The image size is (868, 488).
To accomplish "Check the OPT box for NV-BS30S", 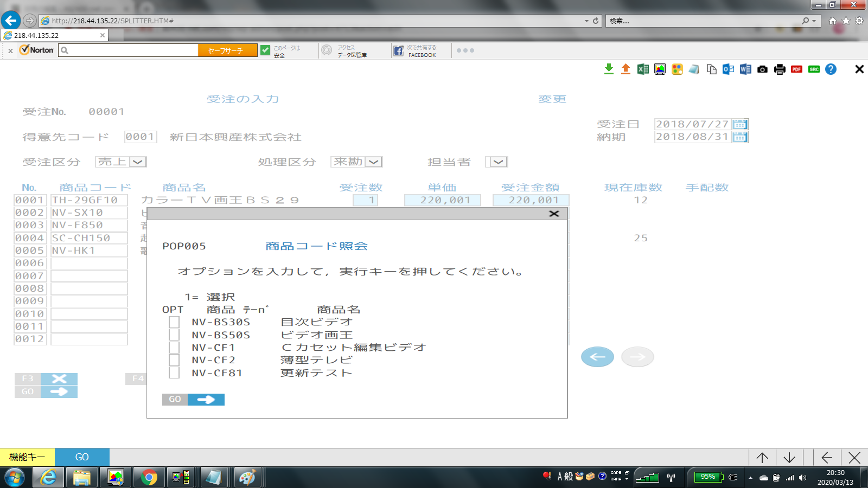I will [x=174, y=322].
